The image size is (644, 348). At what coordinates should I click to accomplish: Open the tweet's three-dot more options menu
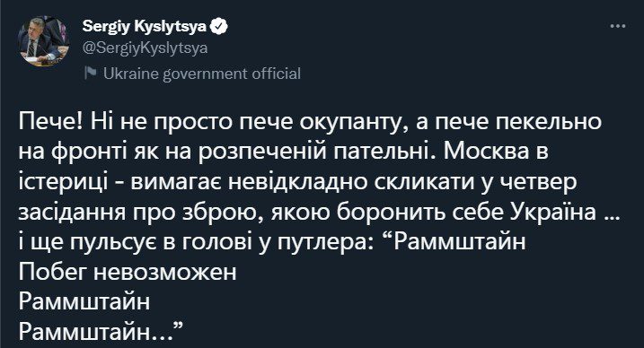point(618,26)
